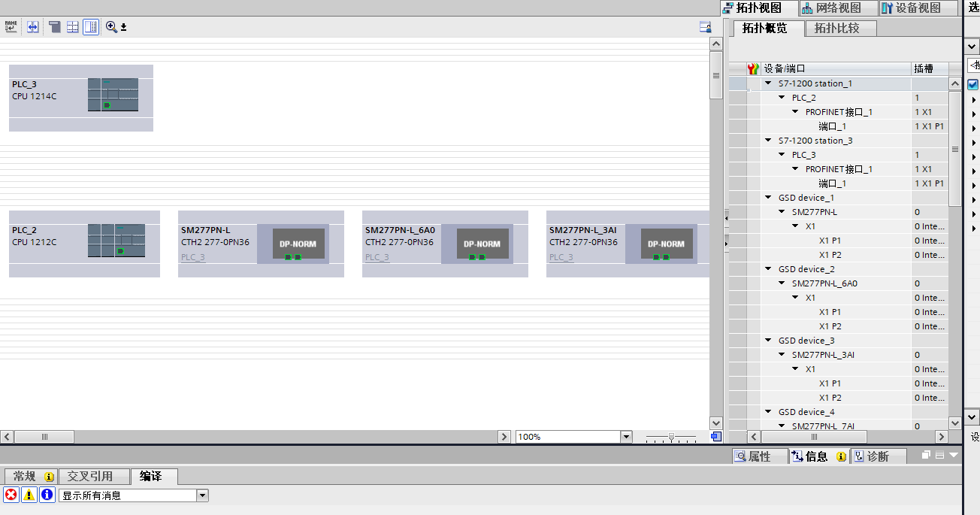Open PLC_3 link under SM277PN-L
The width and height of the screenshot is (980, 515).
click(193, 257)
